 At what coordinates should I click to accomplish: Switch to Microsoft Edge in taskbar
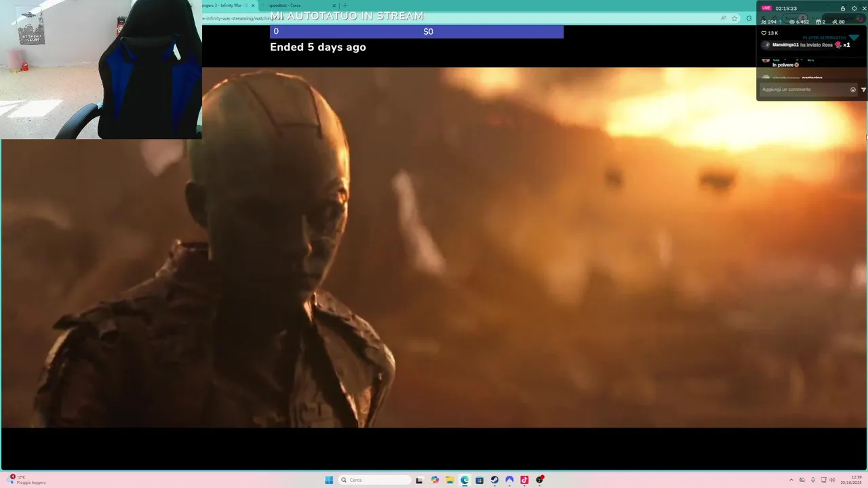pyautogui.click(x=465, y=480)
